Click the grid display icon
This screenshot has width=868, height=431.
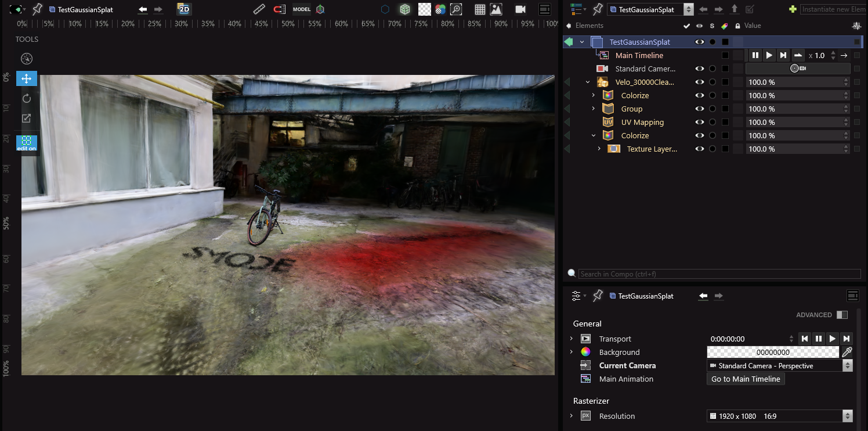[x=480, y=9]
